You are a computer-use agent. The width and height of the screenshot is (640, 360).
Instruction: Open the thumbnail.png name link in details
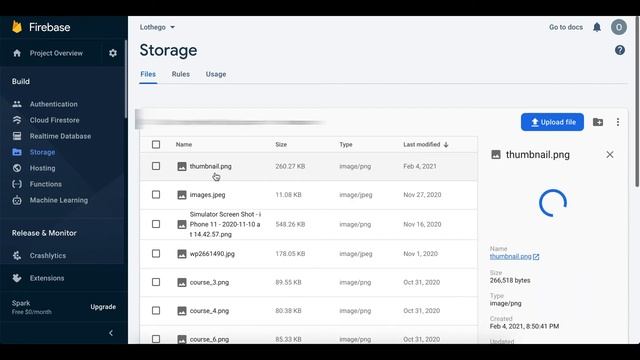(511, 257)
